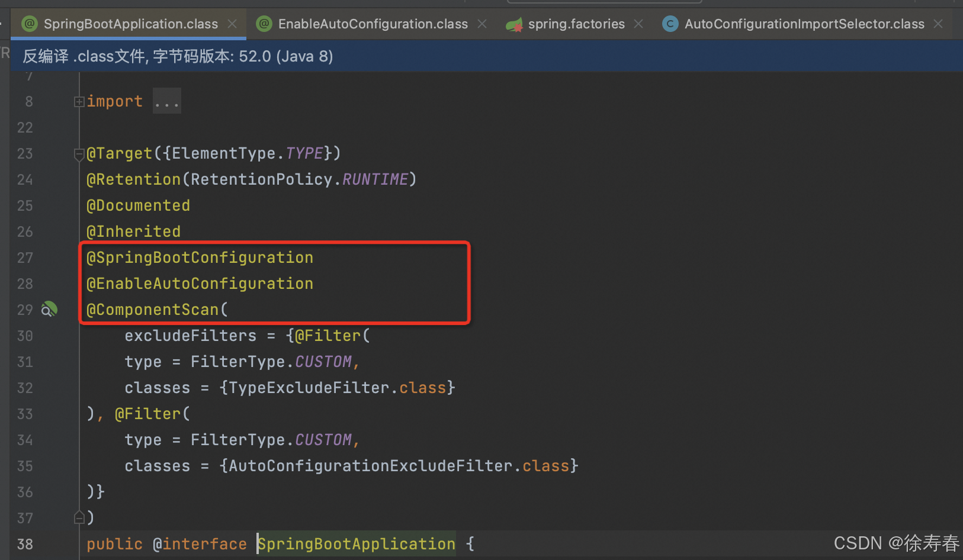Click FilterType.CUSTOM on line 31
Image resolution: width=963 pixels, height=560 pixels.
click(x=271, y=362)
